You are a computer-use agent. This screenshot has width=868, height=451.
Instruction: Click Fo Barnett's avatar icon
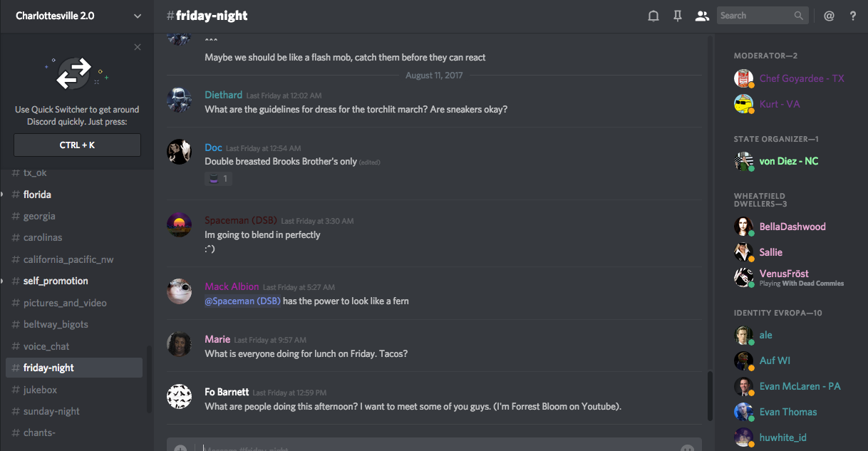pyautogui.click(x=179, y=396)
